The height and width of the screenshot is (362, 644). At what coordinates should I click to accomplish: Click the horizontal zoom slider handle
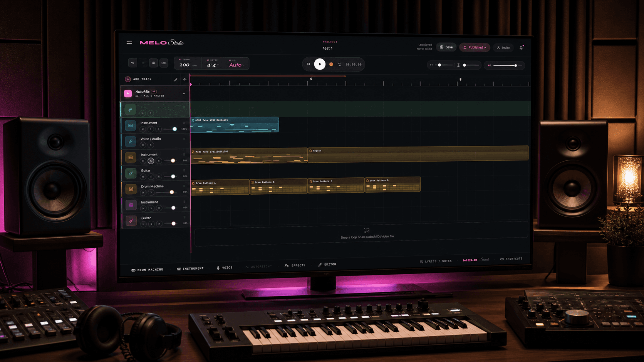(439, 65)
